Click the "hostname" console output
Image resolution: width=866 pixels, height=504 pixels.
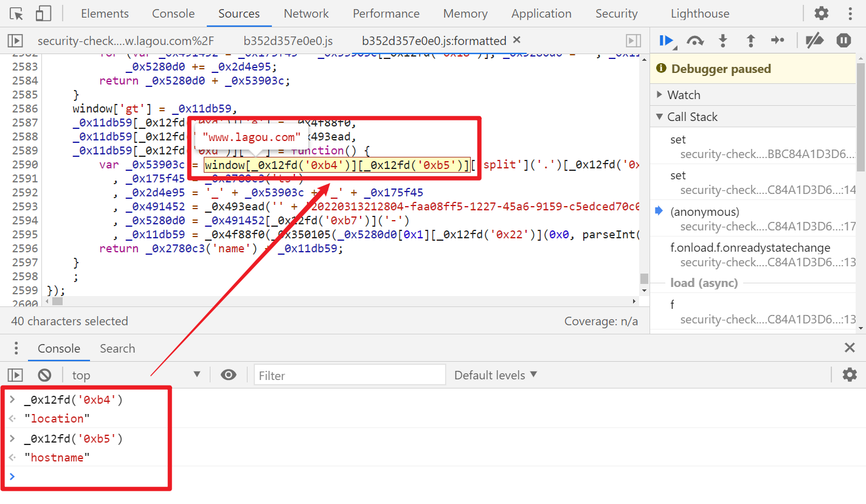(57, 457)
